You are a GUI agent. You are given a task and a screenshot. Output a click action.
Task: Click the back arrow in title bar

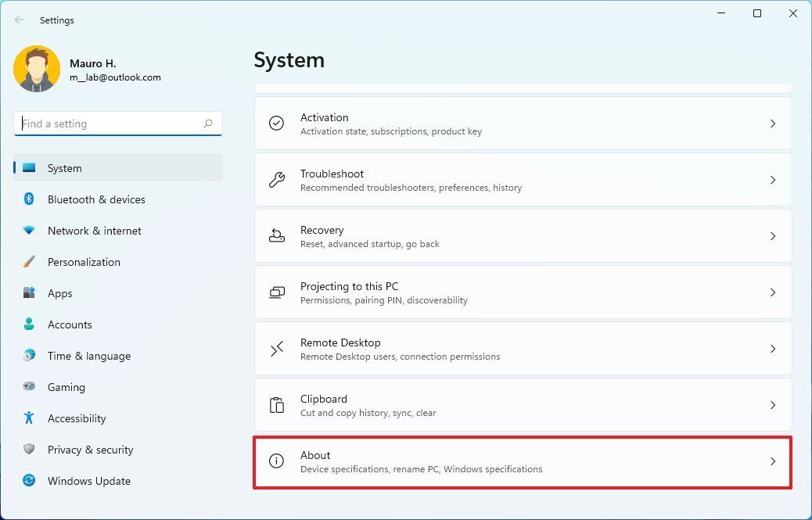[19, 20]
